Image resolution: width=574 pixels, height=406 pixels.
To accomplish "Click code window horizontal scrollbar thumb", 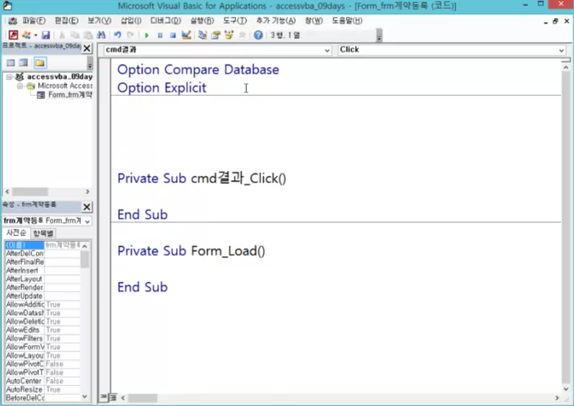I will pyautogui.click(x=142, y=398).
